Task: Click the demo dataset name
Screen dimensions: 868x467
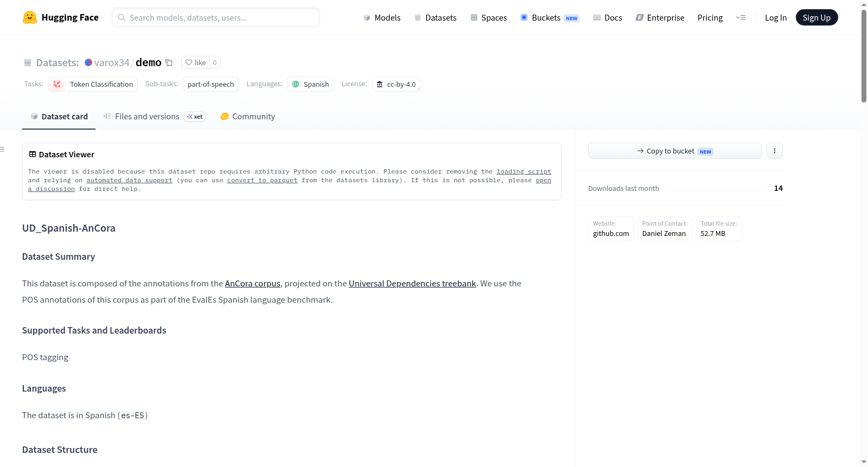Action: (x=149, y=62)
